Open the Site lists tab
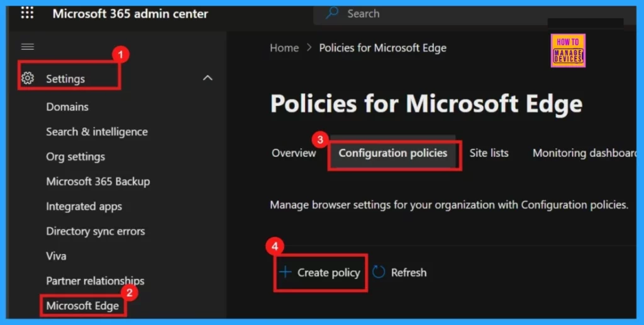 tap(489, 153)
